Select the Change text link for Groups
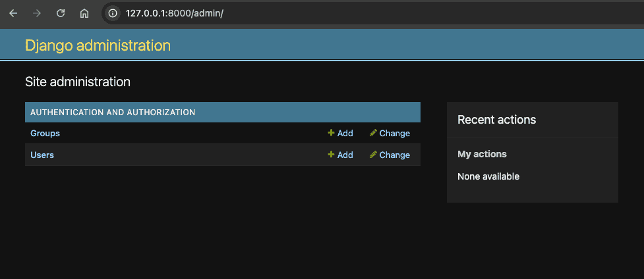This screenshot has height=279, width=644. click(395, 134)
